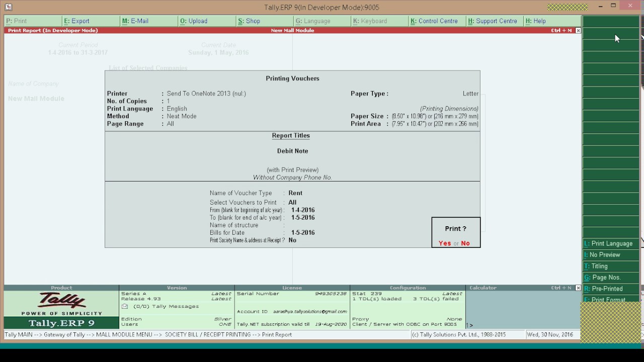Click the Ctrl + M label in red bar
The height and width of the screenshot is (362, 644).
pyautogui.click(x=561, y=31)
